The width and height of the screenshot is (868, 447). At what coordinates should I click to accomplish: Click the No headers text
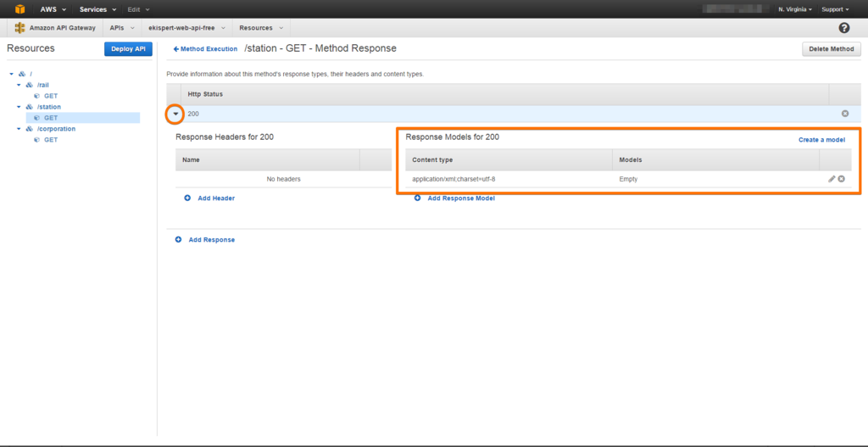click(x=283, y=179)
